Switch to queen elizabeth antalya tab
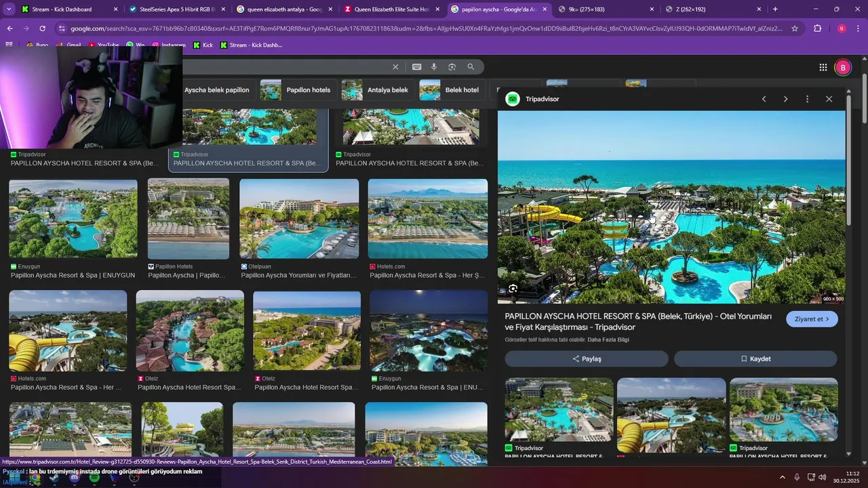868x488 pixels. tap(285, 9)
